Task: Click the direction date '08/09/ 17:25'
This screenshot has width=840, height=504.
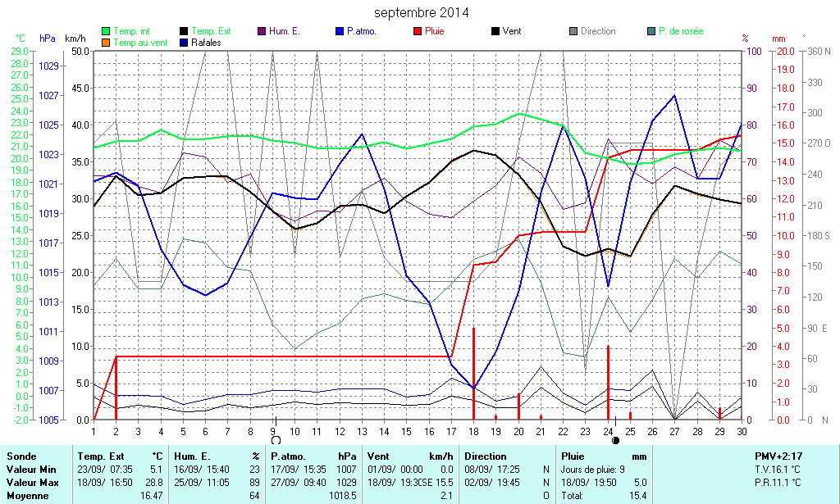Action: coord(492,470)
